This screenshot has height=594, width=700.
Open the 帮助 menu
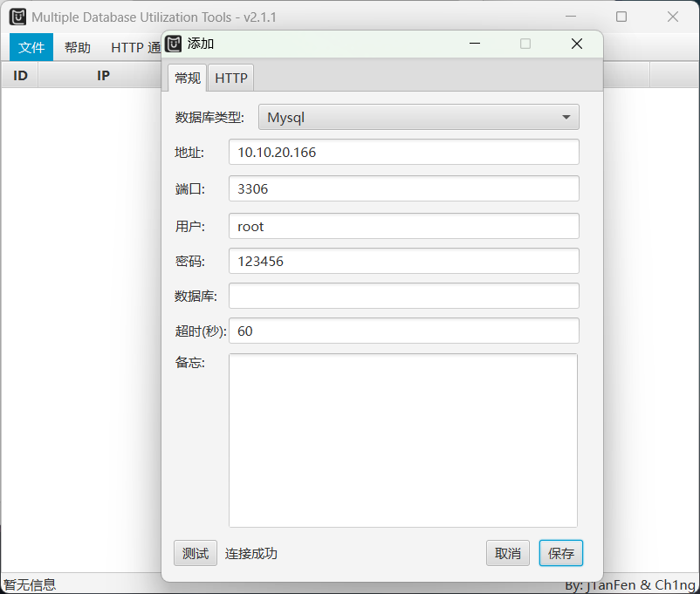pos(78,48)
